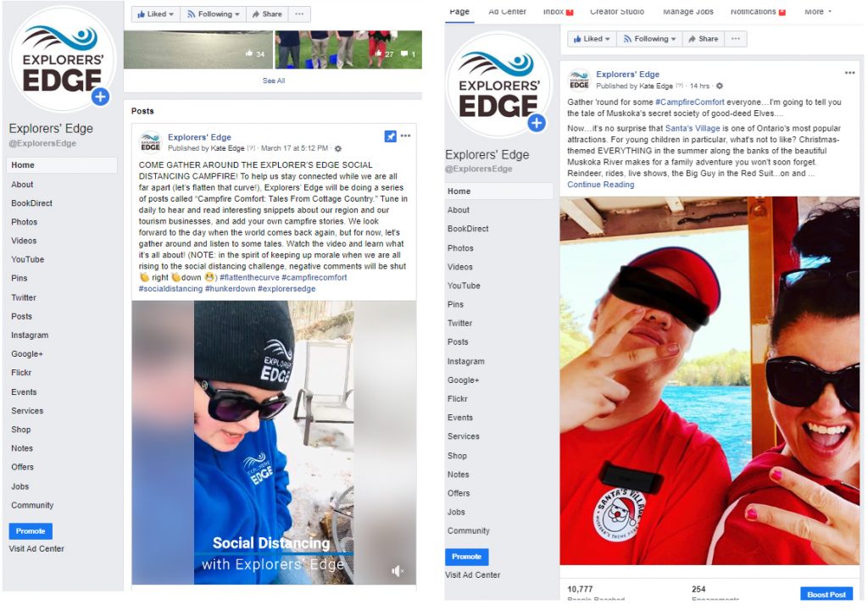Click the Promote button in the left sidebar
Image resolution: width=868 pixels, height=616 pixels.
(x=31, y=530)
